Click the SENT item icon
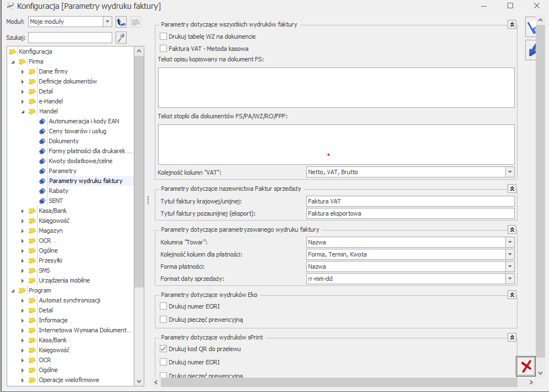 pyautogui.click(x=43, y=201)
